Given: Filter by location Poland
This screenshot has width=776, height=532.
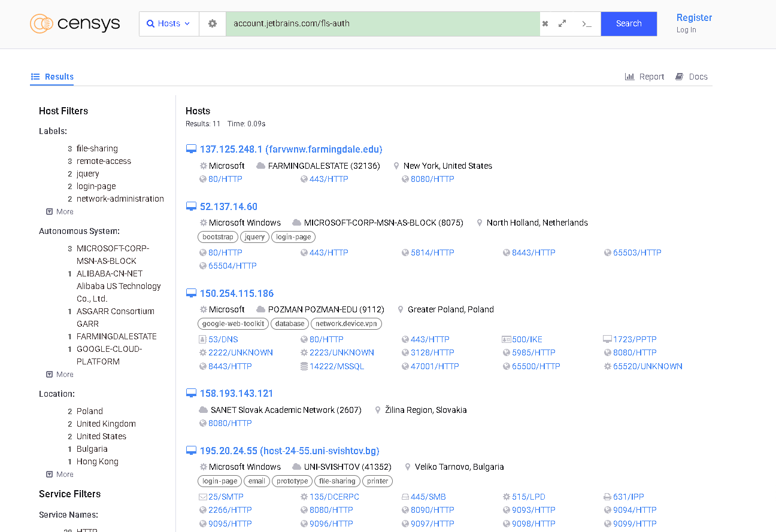Looking at the screenshot, I should tap(90, 411).
